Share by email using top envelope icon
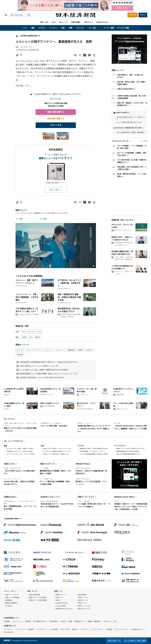Image resolution: width=151 pixels, height=644 pixels. [75, 55]
